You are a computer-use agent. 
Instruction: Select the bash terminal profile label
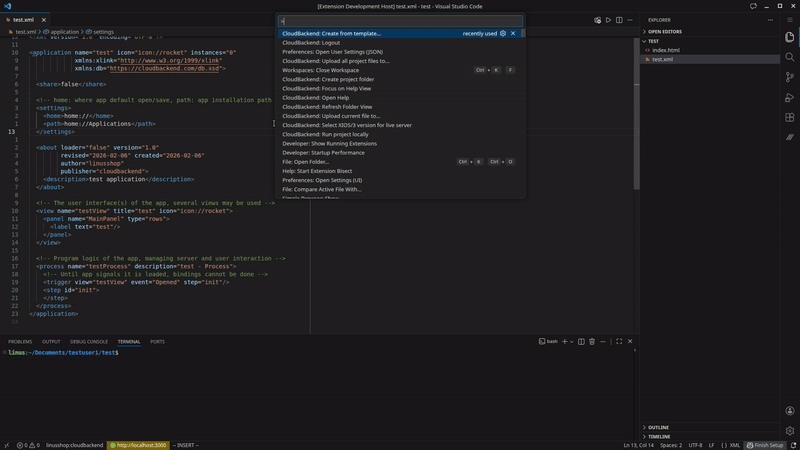pyautogui.click(x=548, y=341)
